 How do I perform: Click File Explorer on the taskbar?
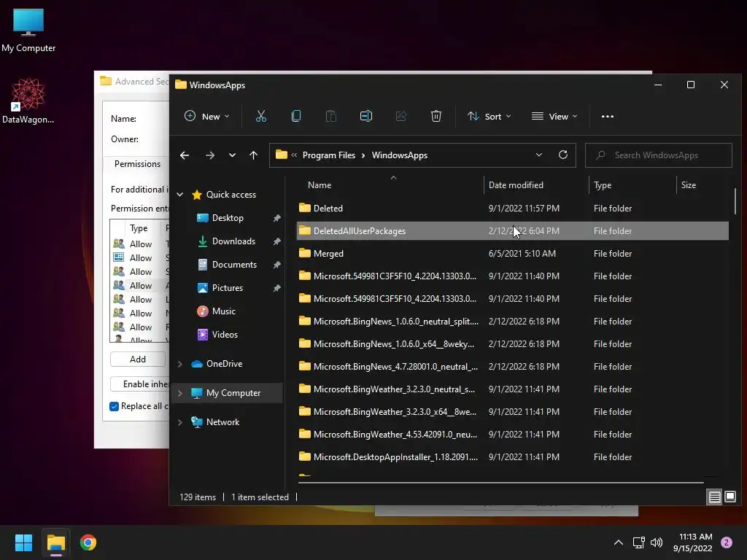(55, 542)
